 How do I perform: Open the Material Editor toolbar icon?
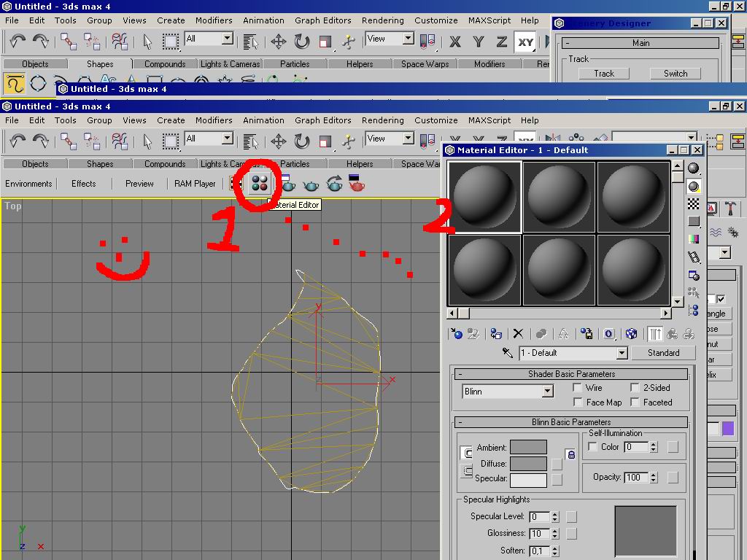coord(260,183)
